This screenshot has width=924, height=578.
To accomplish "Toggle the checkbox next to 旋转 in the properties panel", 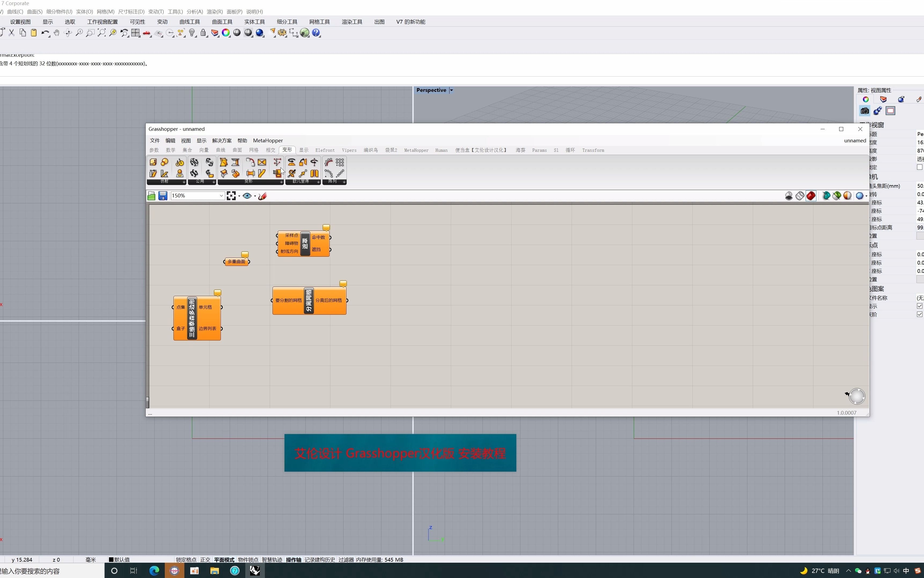I will [x=919, y=167].
